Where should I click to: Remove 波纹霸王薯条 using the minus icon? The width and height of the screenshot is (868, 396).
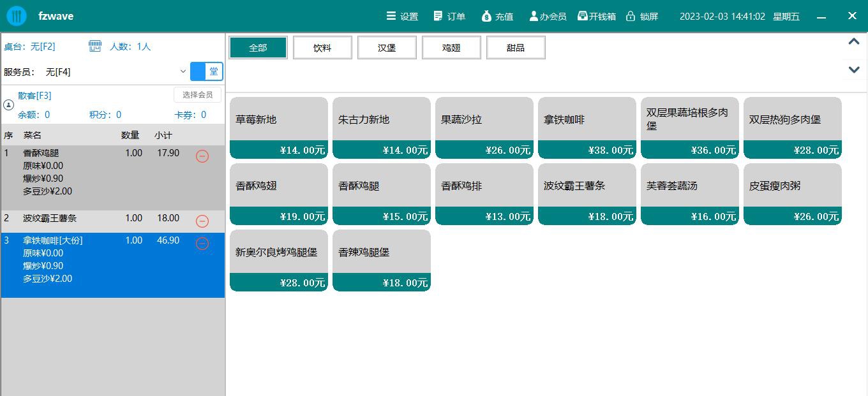coord(202,221)
